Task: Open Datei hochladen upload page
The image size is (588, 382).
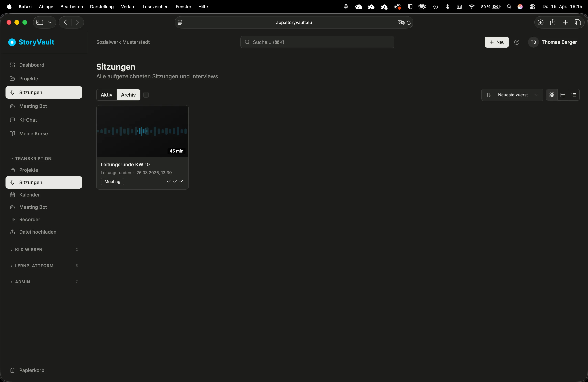Action: tap(44, 232)
